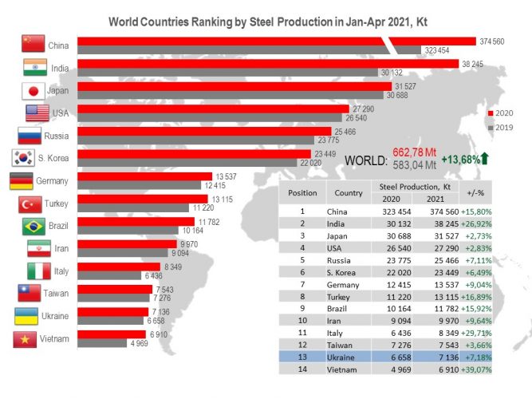Image resolution: width=532 pixels, height=399 pixels.
Task: Click the chart title text
Action: 268,22
